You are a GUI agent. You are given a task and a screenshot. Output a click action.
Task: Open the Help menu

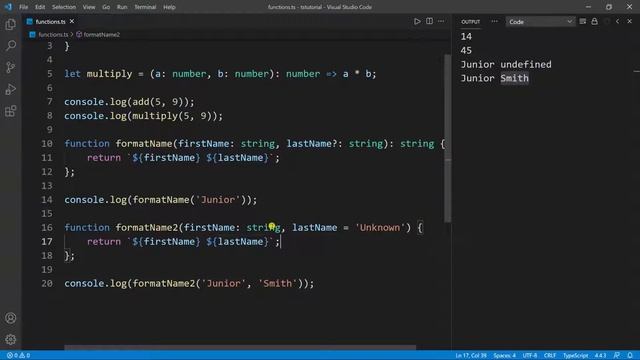click(x=169, y=7)
